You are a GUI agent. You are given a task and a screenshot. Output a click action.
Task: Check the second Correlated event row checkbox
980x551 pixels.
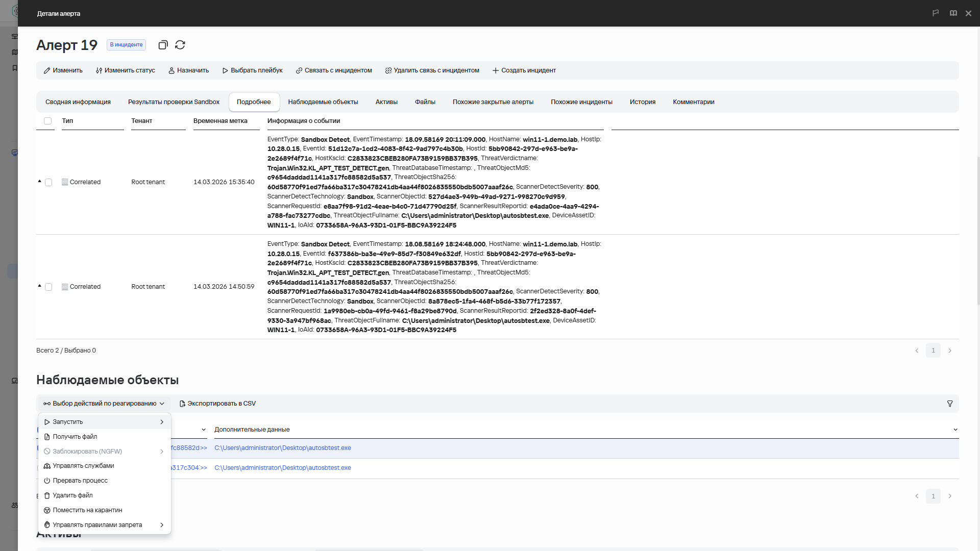click(x=48, y=287)
